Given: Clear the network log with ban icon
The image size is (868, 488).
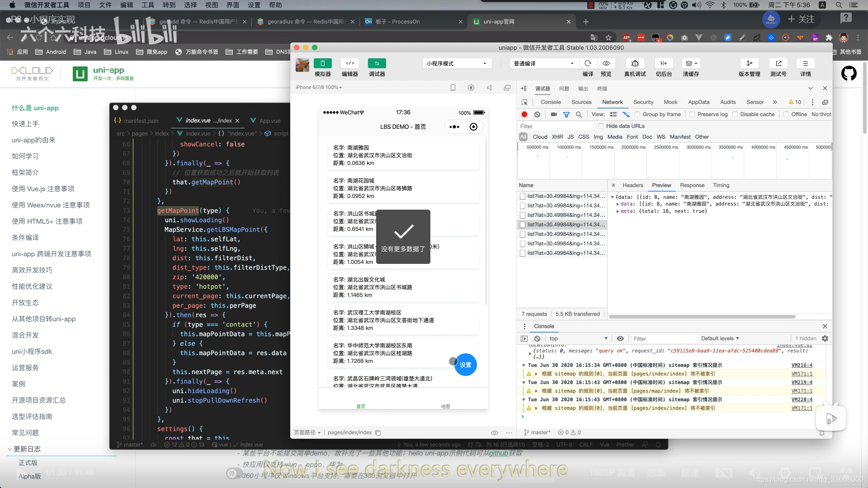Looking at the screenshot, I should (x=537, y=114).
